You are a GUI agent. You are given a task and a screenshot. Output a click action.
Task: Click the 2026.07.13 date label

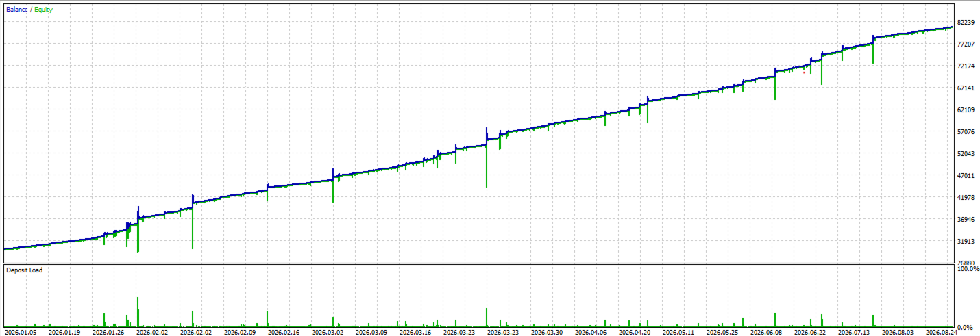pyautogui.click(x=854, y=332)
